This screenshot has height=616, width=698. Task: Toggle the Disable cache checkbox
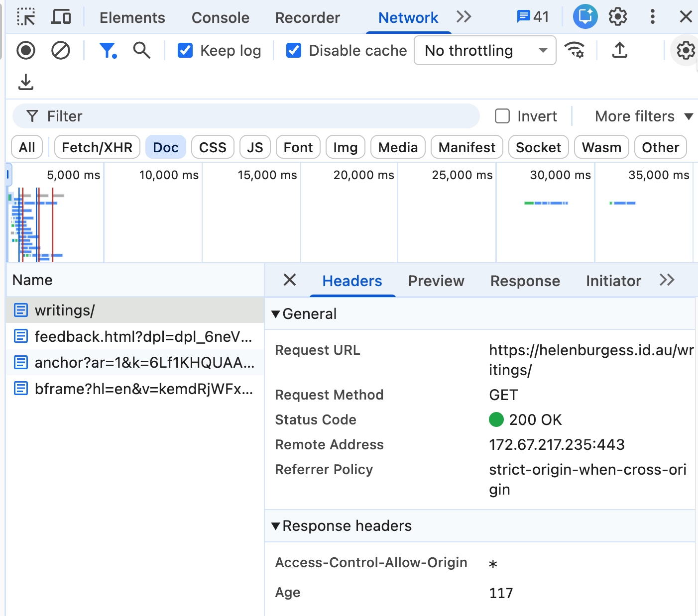(294, 50)
